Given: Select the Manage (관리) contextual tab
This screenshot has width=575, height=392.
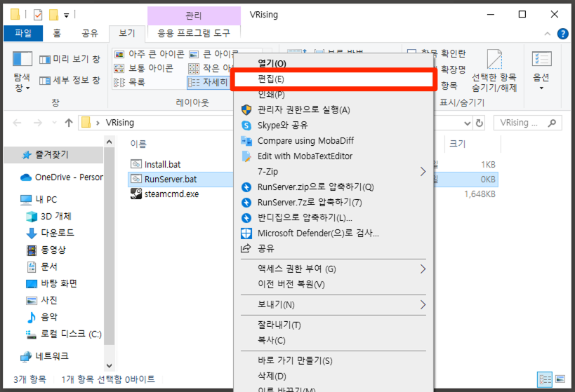Looking at the screenshot, I should pos(194,15).
